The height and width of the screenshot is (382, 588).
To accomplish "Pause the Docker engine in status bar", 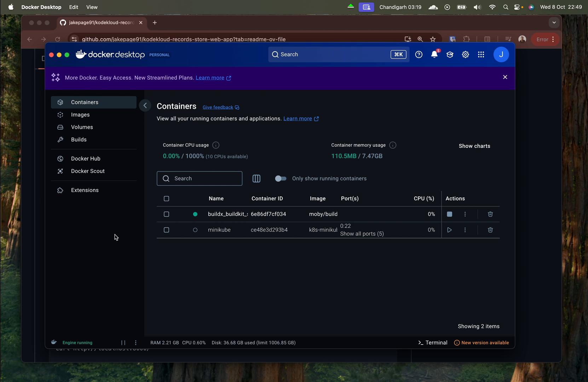I will [x=123, y=342].
